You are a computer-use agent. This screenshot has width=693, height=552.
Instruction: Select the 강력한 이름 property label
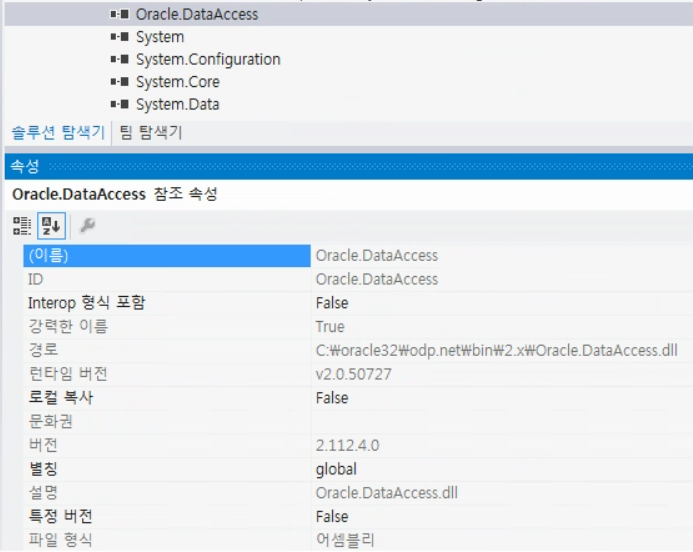pyautogui.click(x=68, y=327)
